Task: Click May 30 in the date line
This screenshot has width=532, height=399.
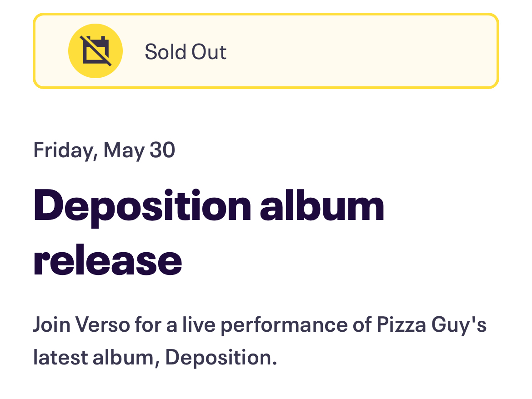Action: tap(139, 150)
